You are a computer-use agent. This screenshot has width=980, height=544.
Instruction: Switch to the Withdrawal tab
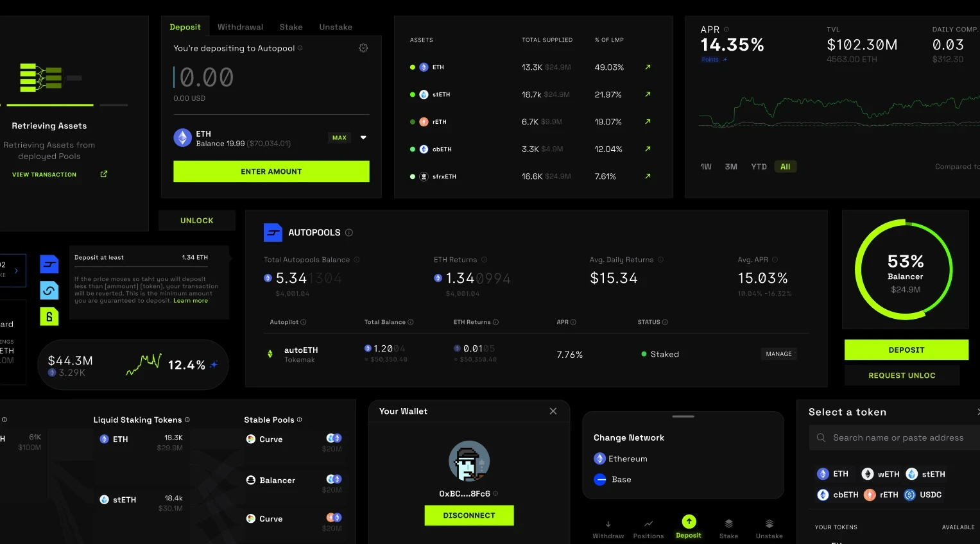(x=240, y=27)
